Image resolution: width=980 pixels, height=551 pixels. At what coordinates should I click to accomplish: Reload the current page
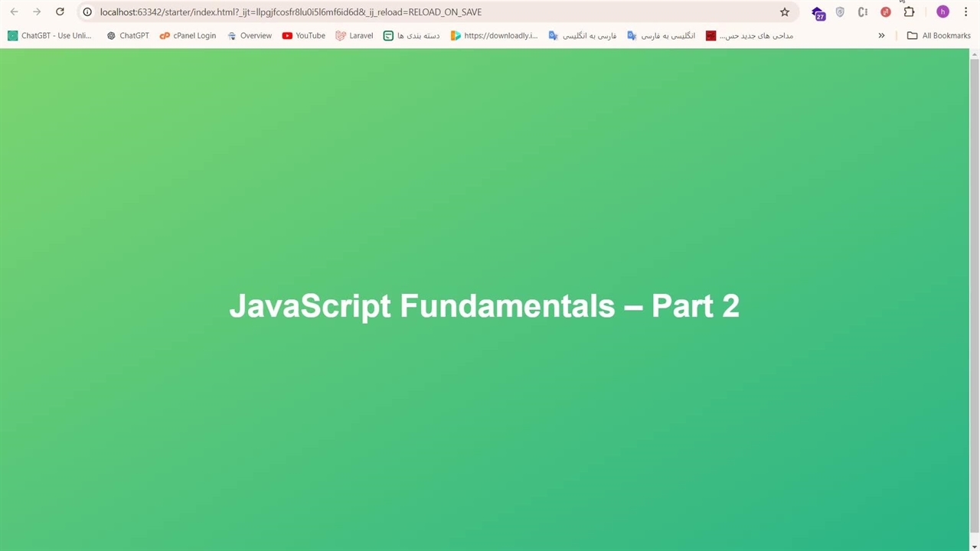(60, 11)
